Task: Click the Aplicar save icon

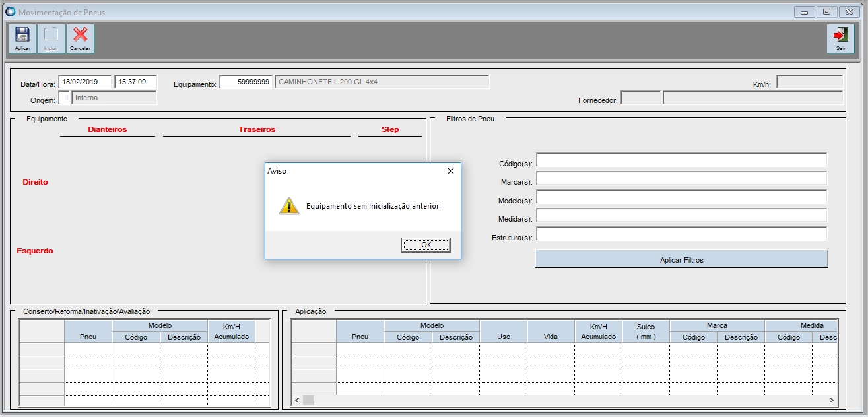Action: (22, 38)
